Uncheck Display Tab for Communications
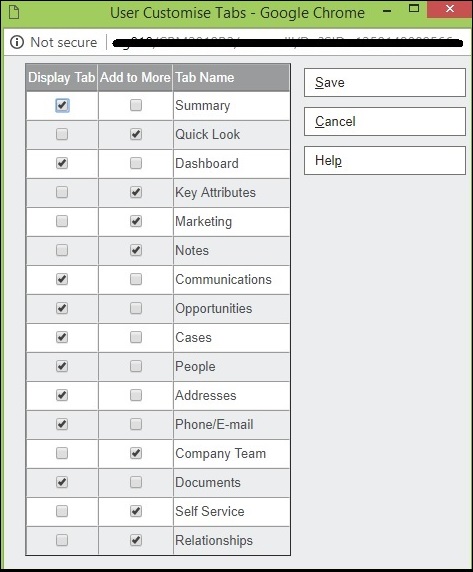Viewport: 473px width, 572px height. tap(62, 279)
